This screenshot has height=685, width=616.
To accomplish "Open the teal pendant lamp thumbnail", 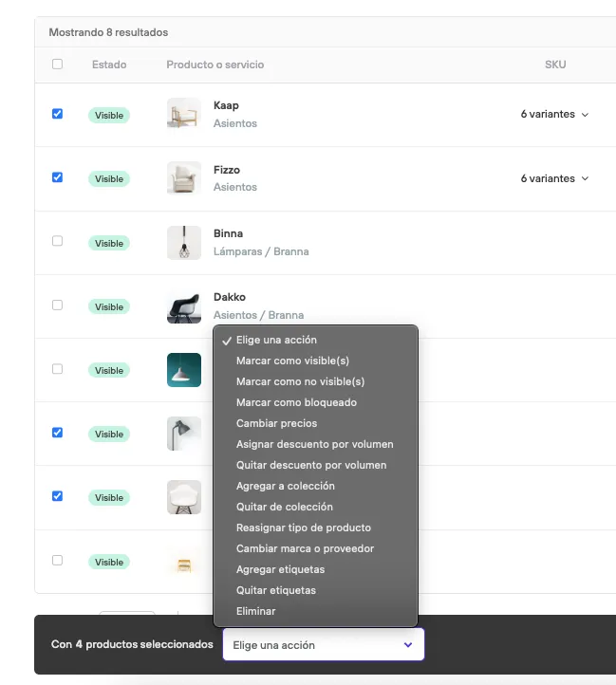I will tap(184, 370).
